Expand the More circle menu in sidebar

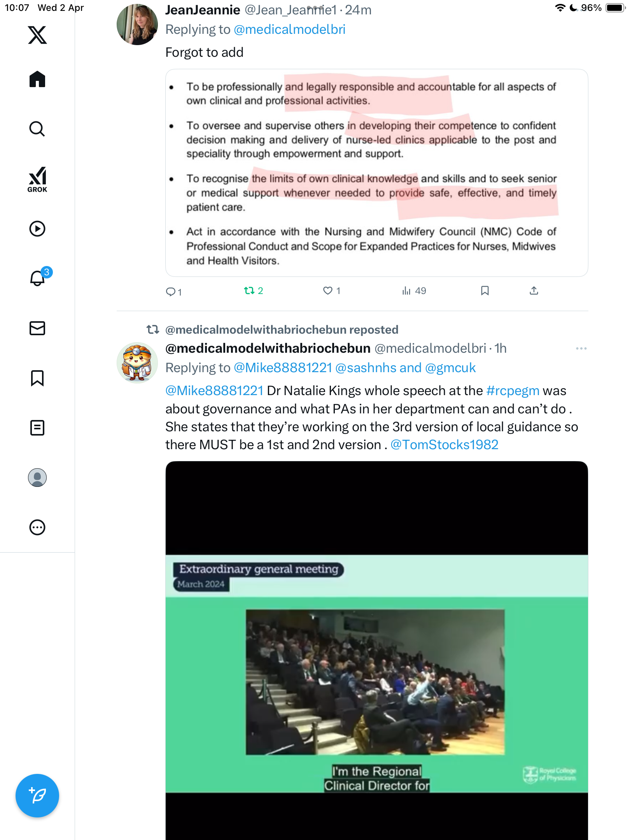(x=37, y=527)
